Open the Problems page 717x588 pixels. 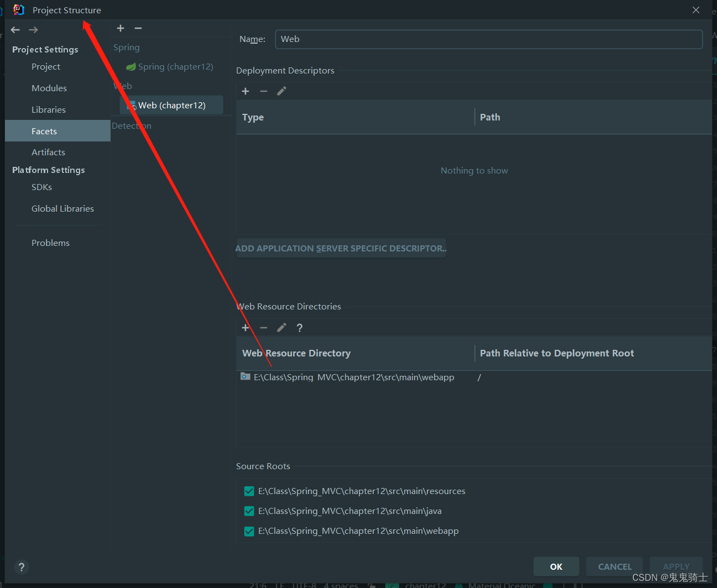pos(50,243)
